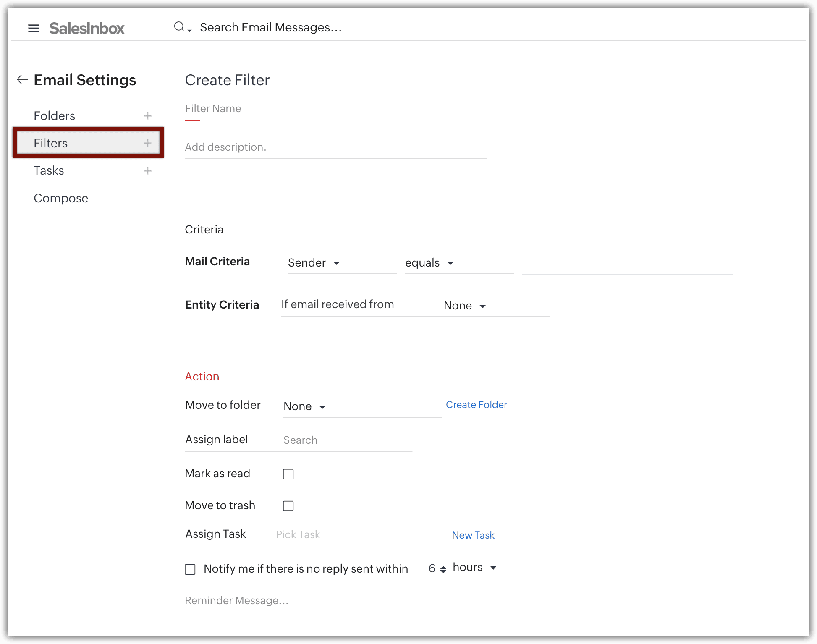
Task: Click the back arrow beside Email Settings
Action: 22,79
